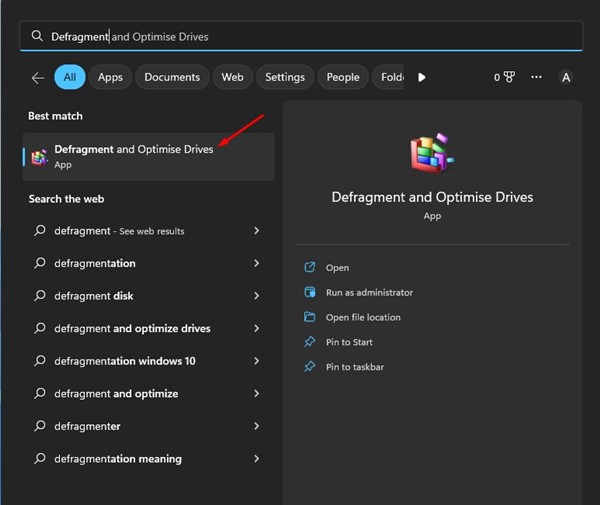This screenshot has height=505, width=600.
Task: Switch to the Apps filter tab
Action: click(110, 77)
